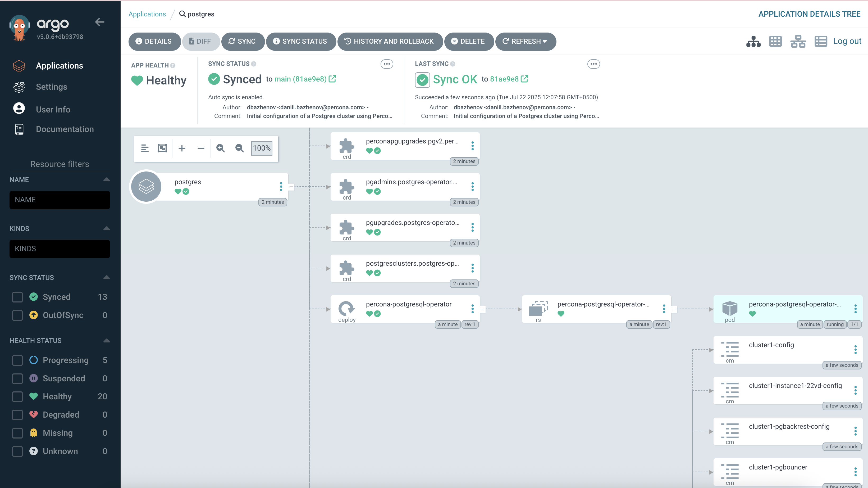Open User Info avatar icon
The height and width of the screenshot is (488, 868).
click(19, 108)
